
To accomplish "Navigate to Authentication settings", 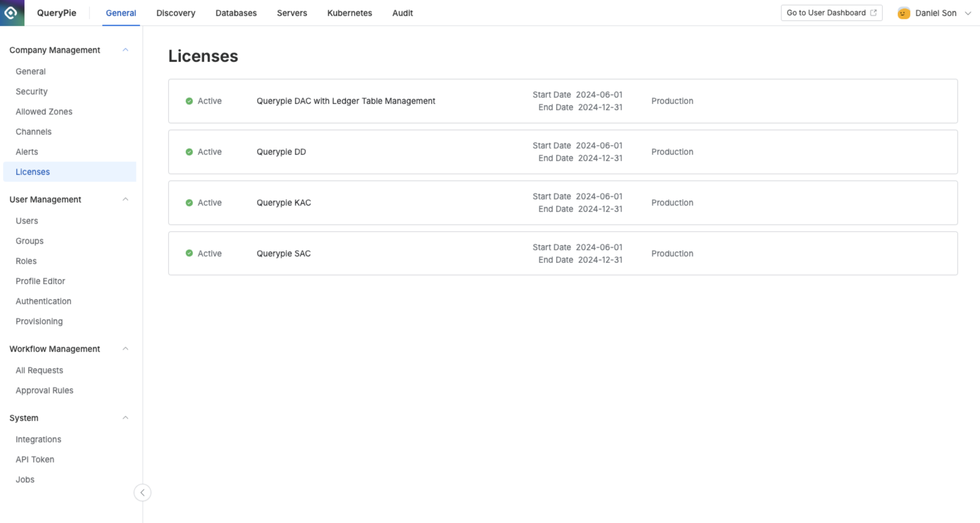I will (43, 301).
